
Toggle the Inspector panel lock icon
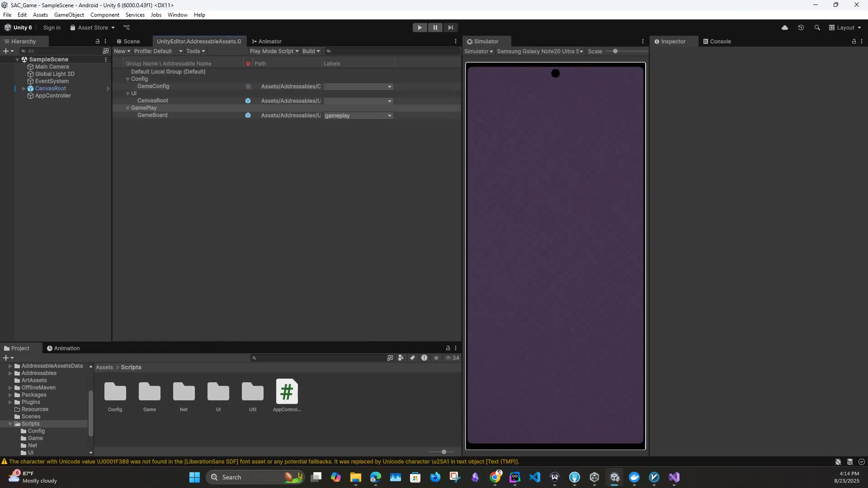[854, 41]
